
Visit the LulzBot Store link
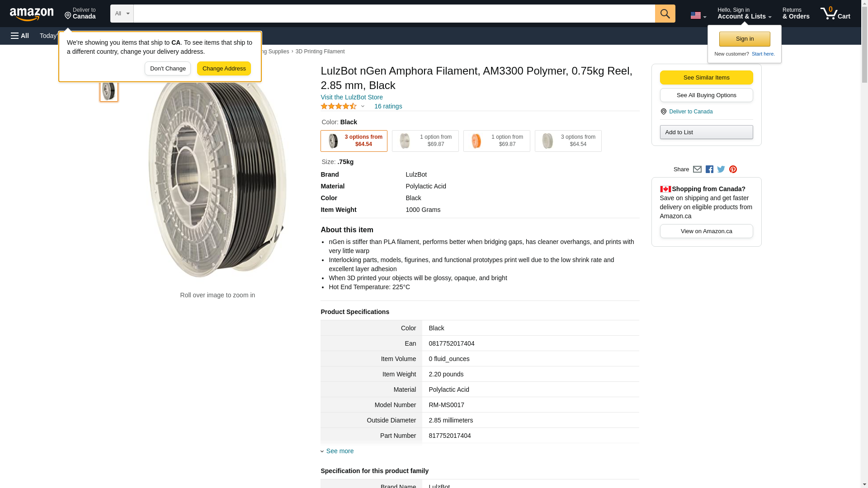click(352, 97)
